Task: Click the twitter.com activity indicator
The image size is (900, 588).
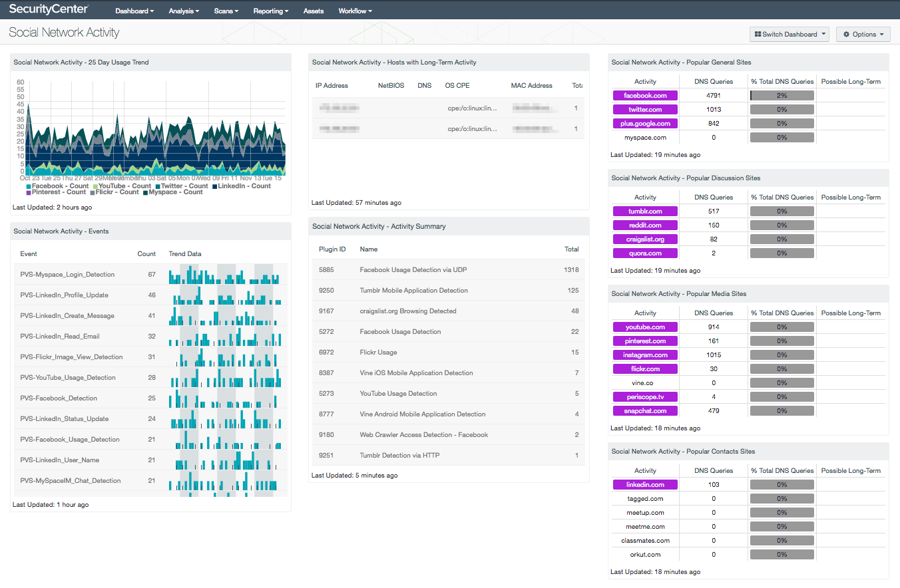Action: 645,110
